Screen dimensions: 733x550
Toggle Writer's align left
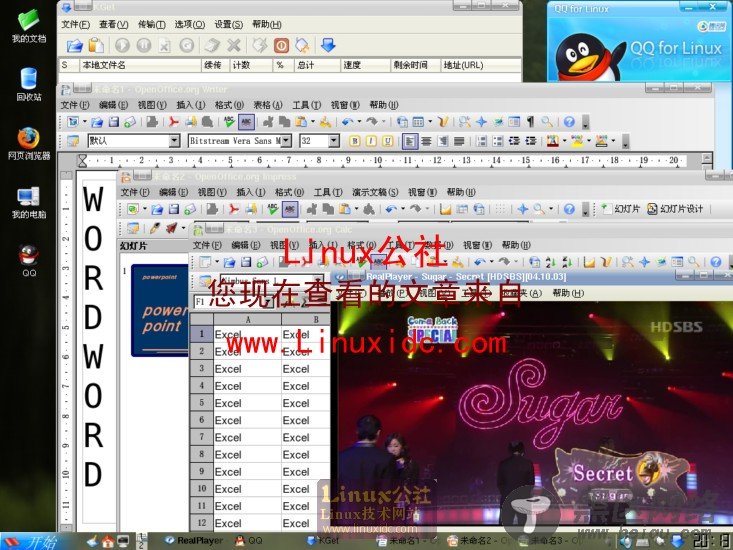[410, 141]
